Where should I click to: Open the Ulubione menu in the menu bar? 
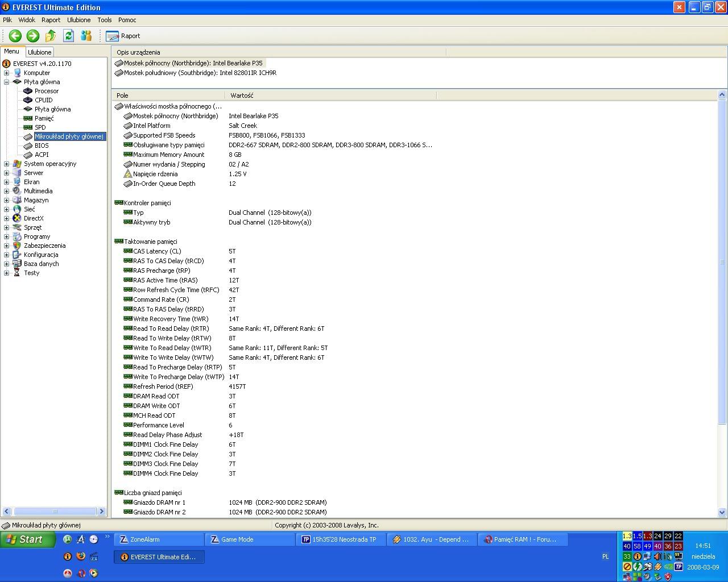click(x=79, y=20)
